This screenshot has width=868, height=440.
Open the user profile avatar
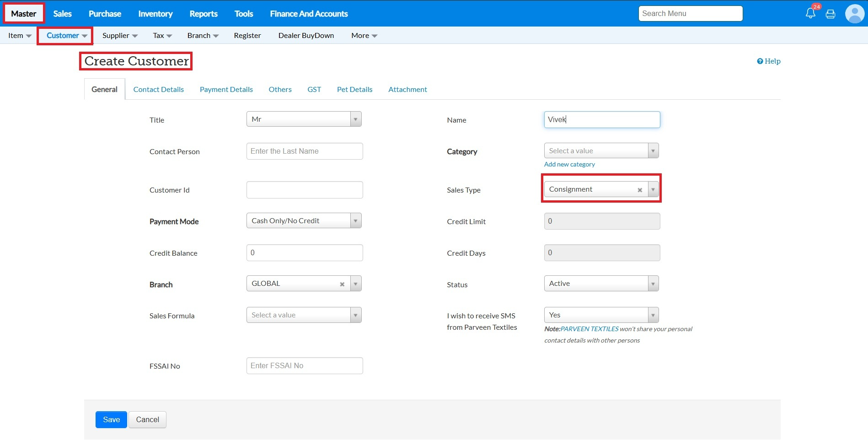coord(854,14)
